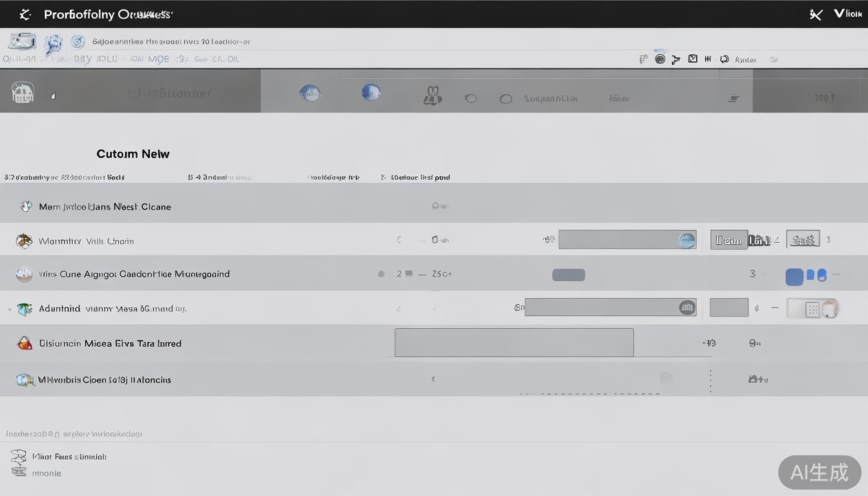Open the red bag icon for 'Disiurncin Micea'
The width and height of the screenshot is (868, 496).
coord(25,343)
